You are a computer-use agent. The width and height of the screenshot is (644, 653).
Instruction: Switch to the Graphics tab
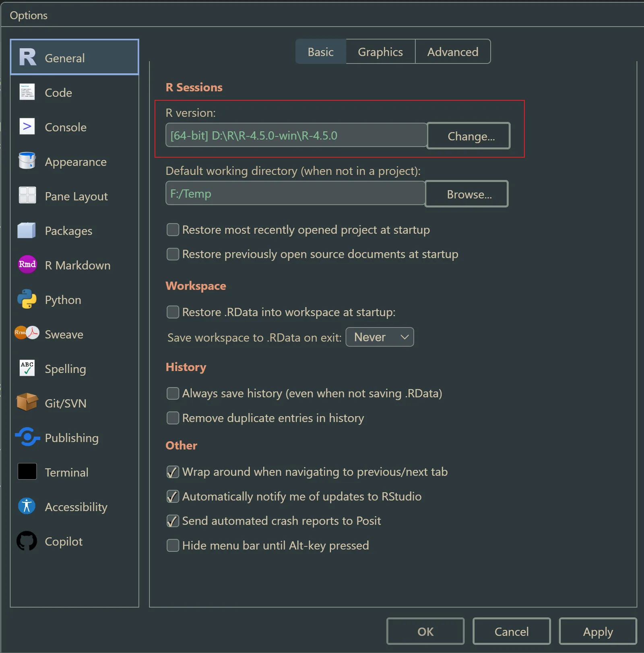click(x=380, y=52)
